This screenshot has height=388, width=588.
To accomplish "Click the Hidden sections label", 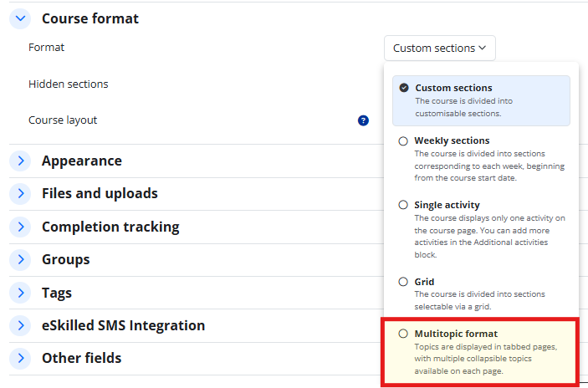I will (69, 84).
